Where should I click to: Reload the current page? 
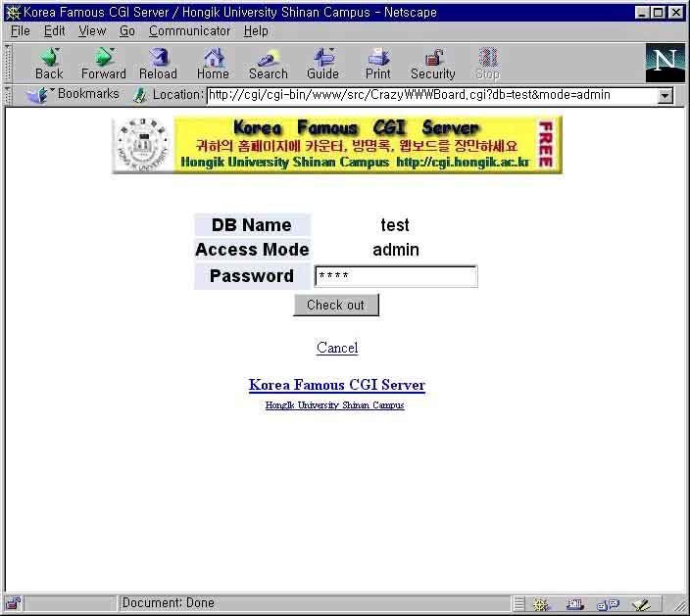158,64
